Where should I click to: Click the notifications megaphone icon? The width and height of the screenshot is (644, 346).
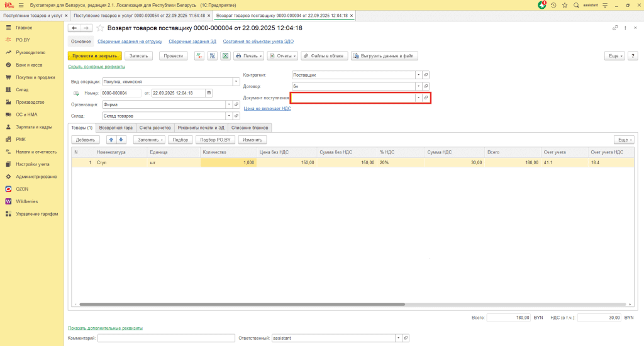coord(542,5)
